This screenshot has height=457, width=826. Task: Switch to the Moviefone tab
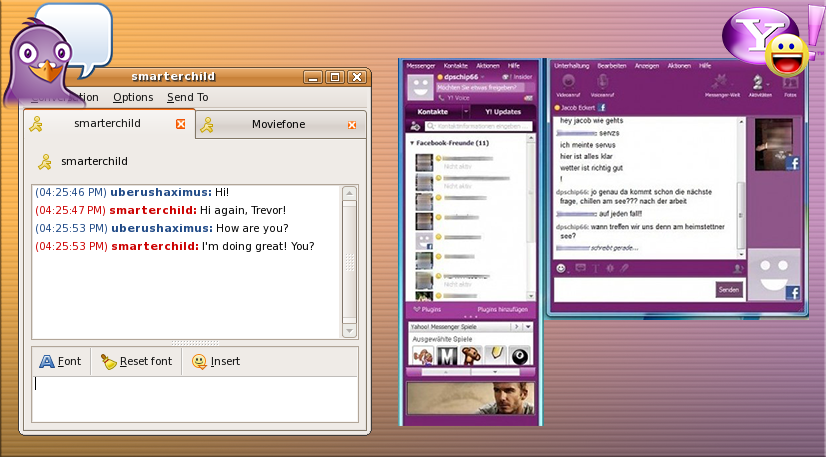click(278, 124)
